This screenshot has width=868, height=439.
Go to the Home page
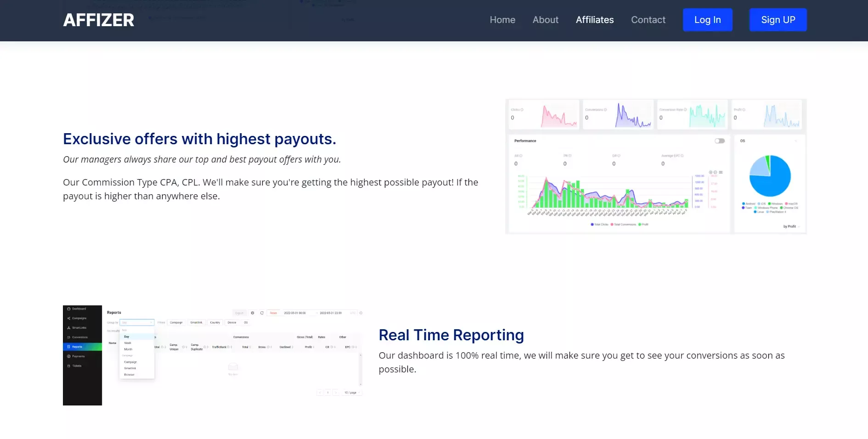tap(502, 20)
